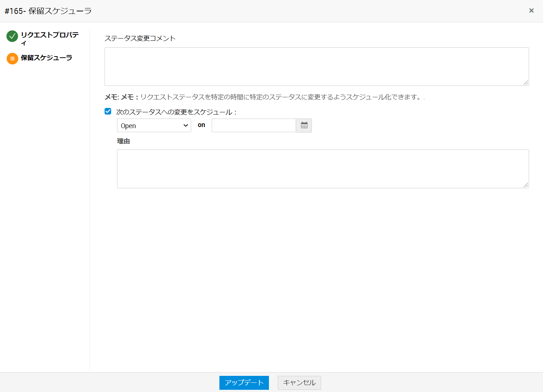
Task: Click the 理由 field label
Action: click(x=123, y=141)
